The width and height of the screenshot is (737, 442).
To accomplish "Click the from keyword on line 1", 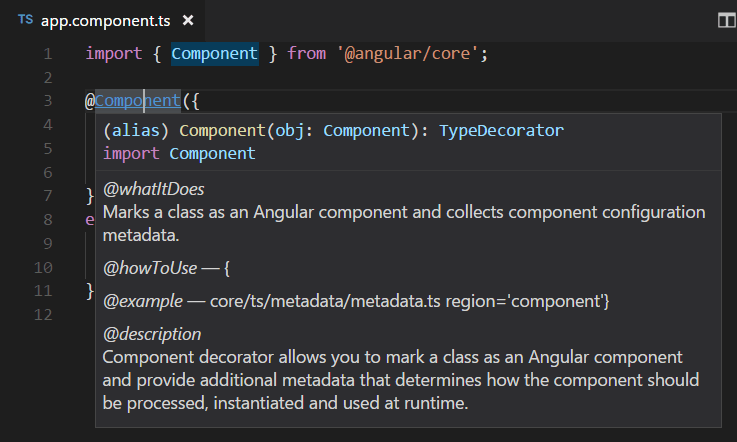I will (x=306, y=53).
